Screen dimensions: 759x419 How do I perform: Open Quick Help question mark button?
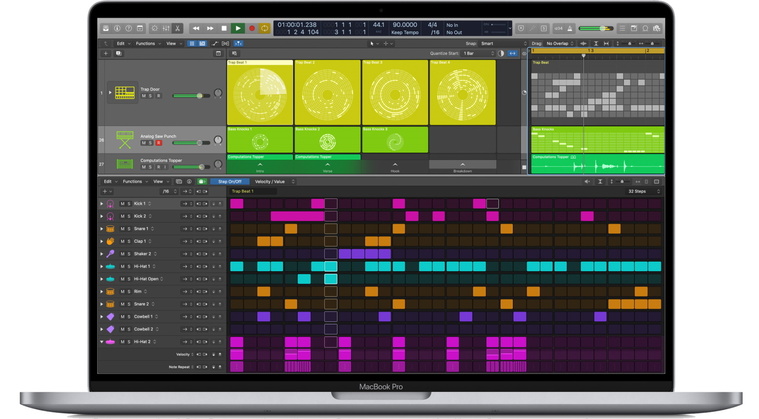pyautogui.click(x=128, y=29)
